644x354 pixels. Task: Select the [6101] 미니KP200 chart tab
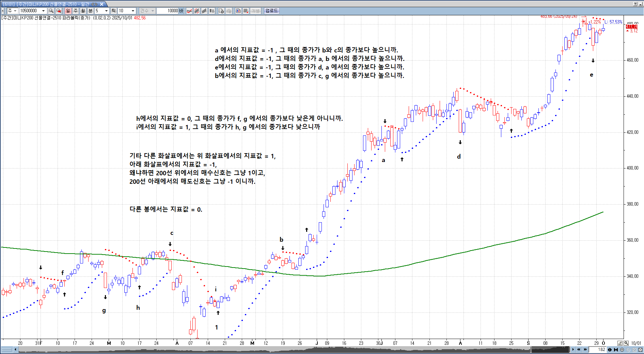coord(51,4)
